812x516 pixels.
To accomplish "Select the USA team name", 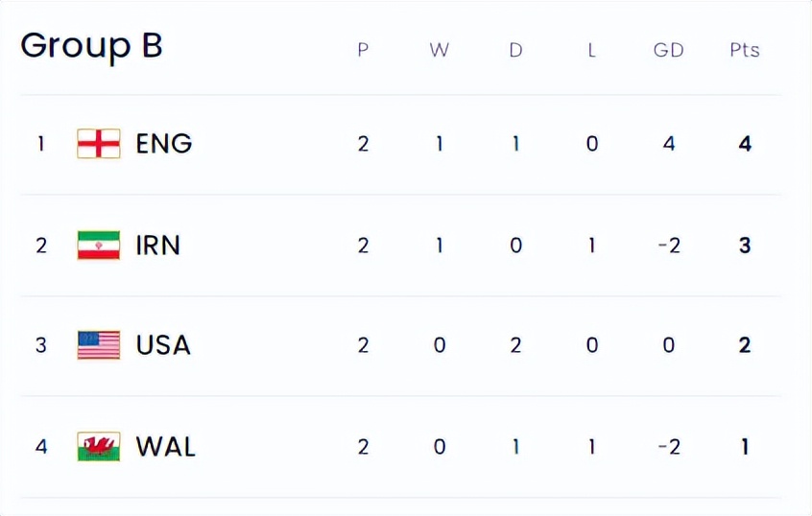I will 163,345.
